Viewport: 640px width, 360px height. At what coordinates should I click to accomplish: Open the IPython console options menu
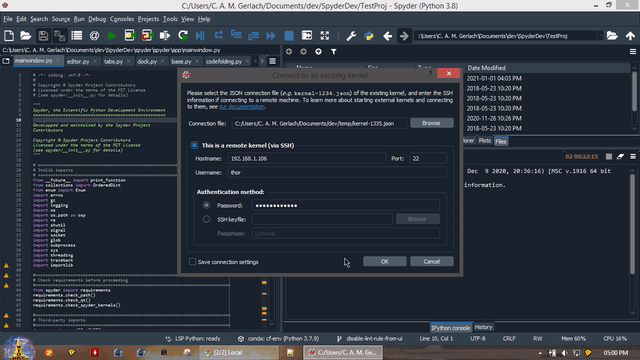point(633,157)
